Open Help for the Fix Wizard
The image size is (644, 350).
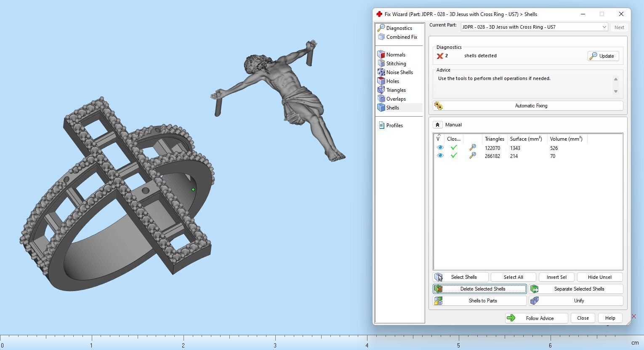coord(610,318)
